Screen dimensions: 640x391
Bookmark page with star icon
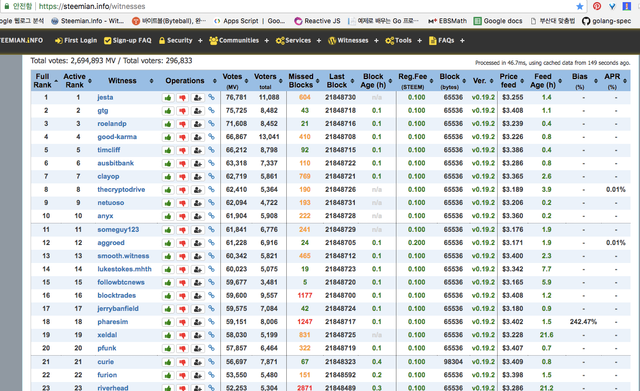[580, 6]
